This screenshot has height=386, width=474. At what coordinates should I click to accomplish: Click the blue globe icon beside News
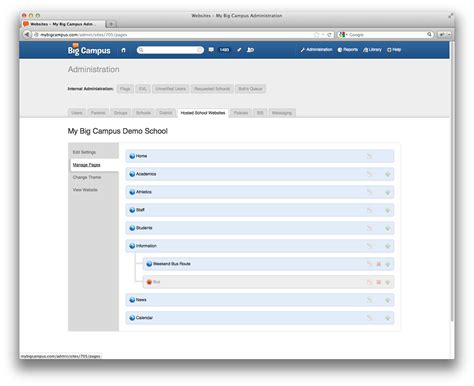(x=132, y=300)
